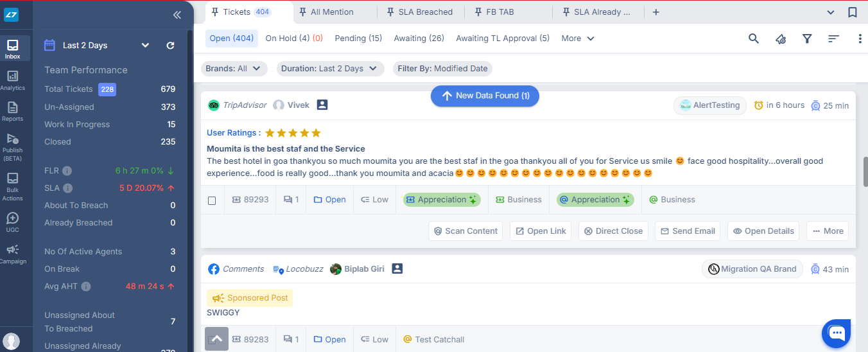The height and width of the screenshot is (352, 868).
Task: Open the Brands: All dropdown
Action: pos(234,69)
